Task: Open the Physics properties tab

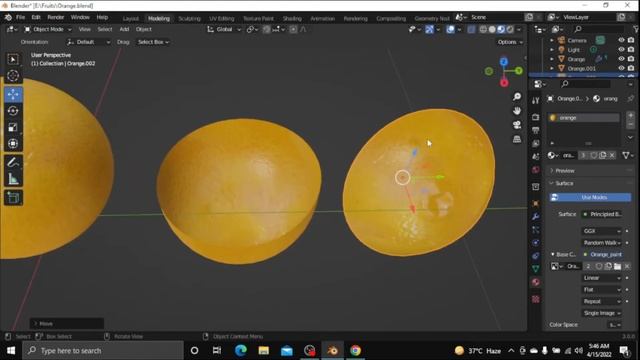Action: click(536, 243)
